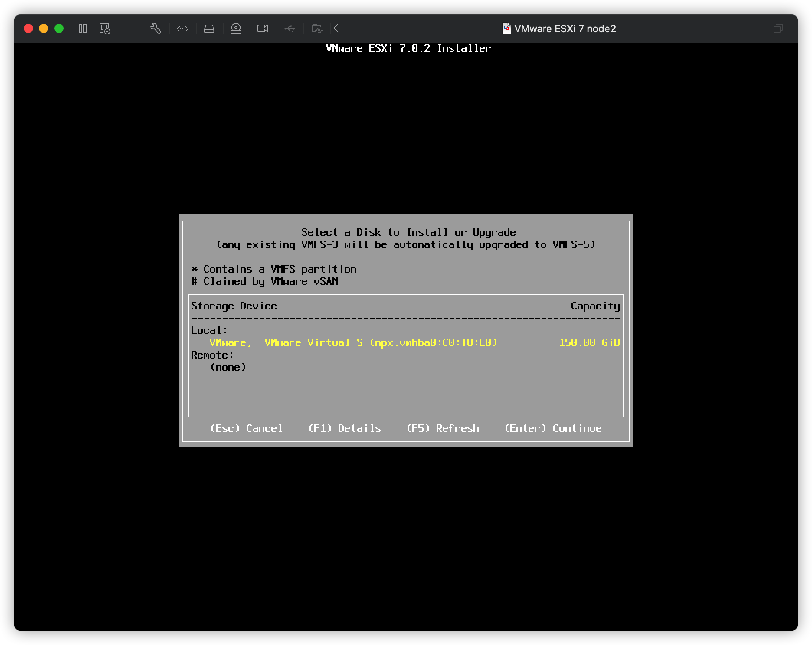Viewport: 812px width, 645px height.
Task: Click the hard disk toolbar icon
Action: 209,28
